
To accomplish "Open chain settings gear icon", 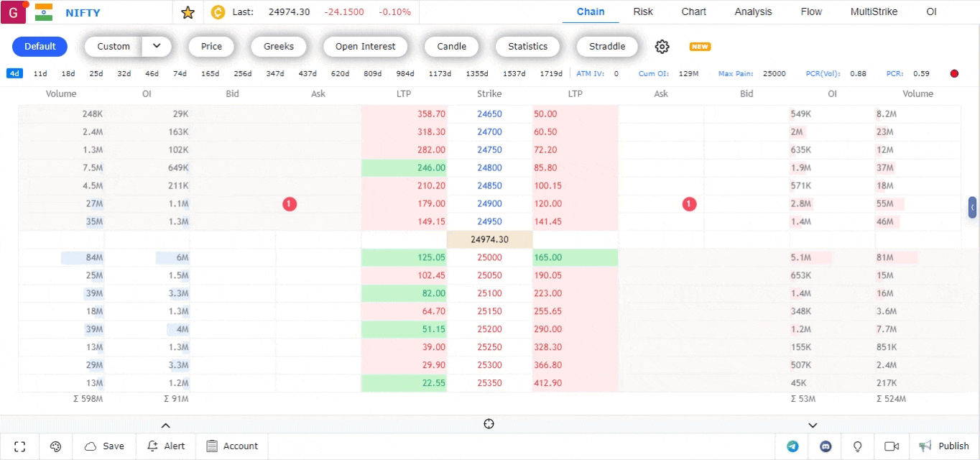I will coord(662,47).
